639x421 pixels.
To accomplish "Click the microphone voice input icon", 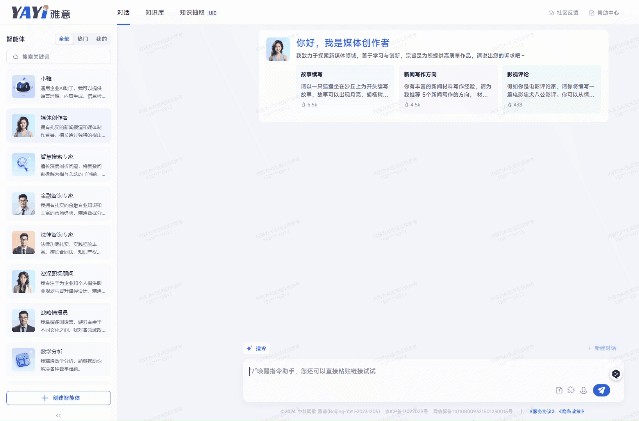I will 583,390.
